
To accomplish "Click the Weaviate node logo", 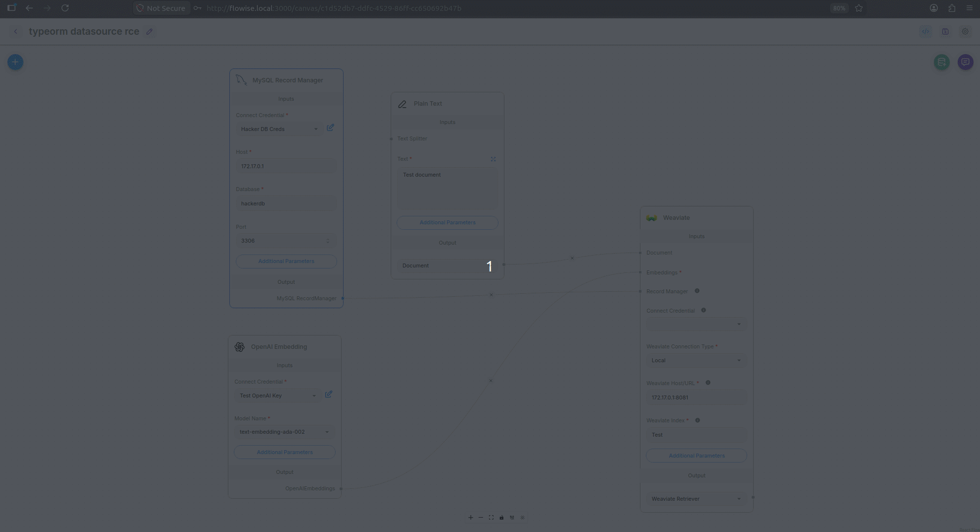I will click(652, 218).
